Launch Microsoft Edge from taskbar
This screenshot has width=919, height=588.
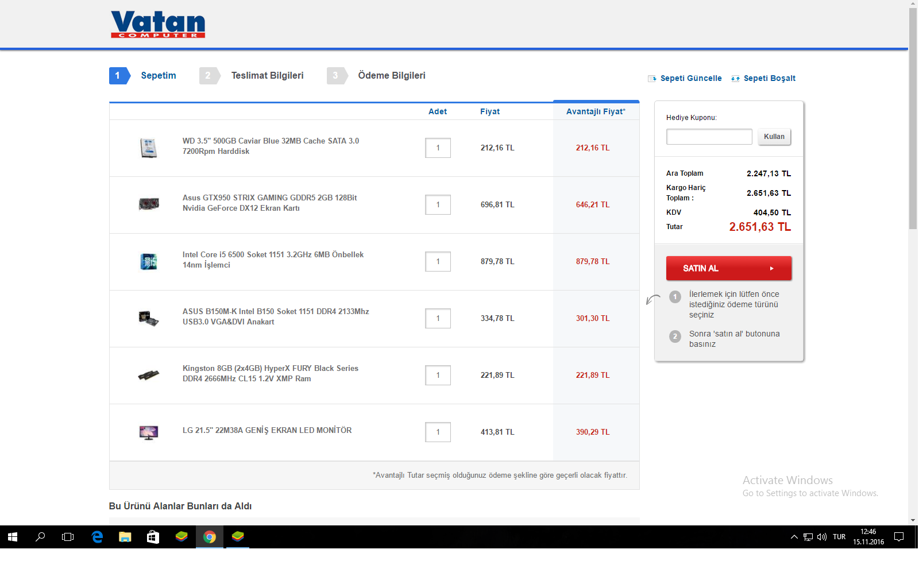pos(97,537)
